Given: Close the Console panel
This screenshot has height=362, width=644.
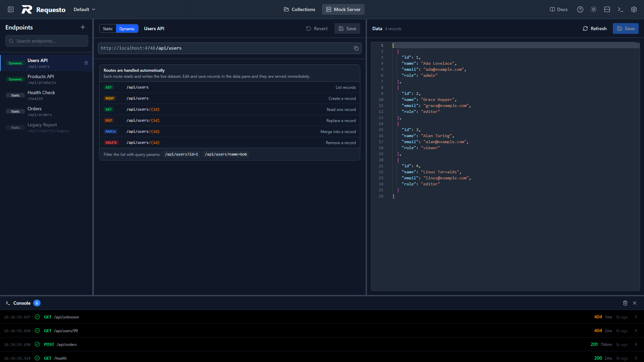Looking at the screenshot, I should click(x=635, y=303).
